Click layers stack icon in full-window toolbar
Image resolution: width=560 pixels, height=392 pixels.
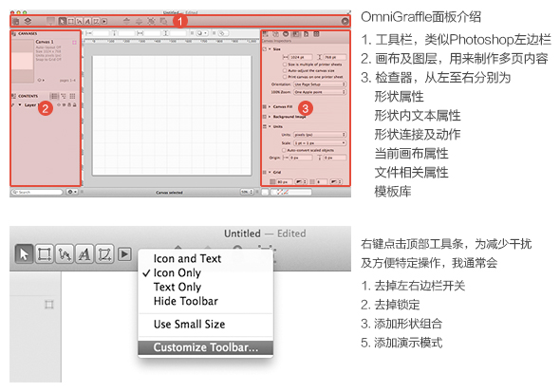[x=28, y=21]
